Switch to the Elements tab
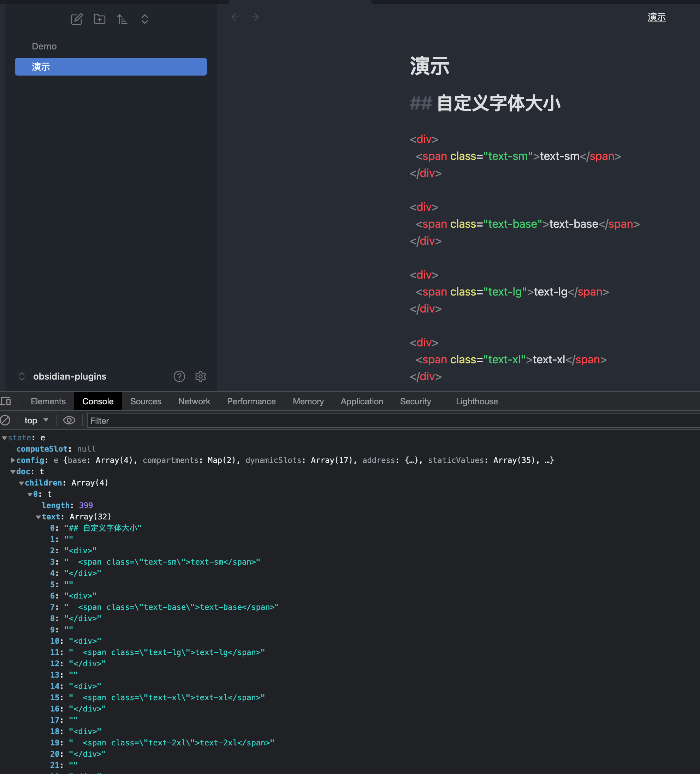 (48, 401)
